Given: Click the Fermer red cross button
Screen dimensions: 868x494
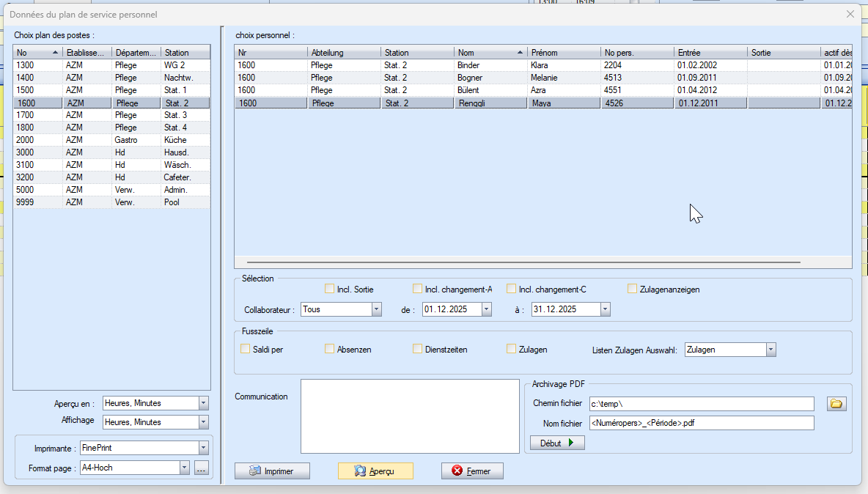Looking at the screenshot, I should pos(472,471).
